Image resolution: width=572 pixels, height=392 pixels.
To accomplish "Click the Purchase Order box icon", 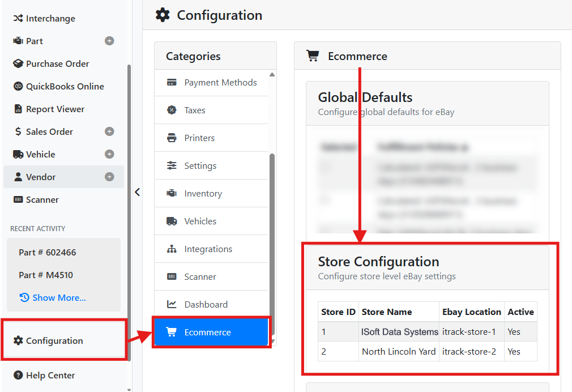I will [18, 63].
